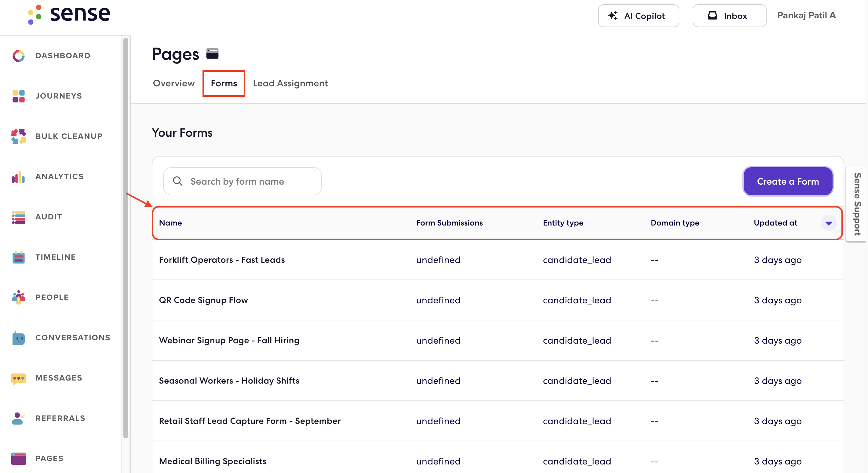Toggle Updated at sort arrow
868x473 pixels.
pyautogui.click(x=828, y=223)
